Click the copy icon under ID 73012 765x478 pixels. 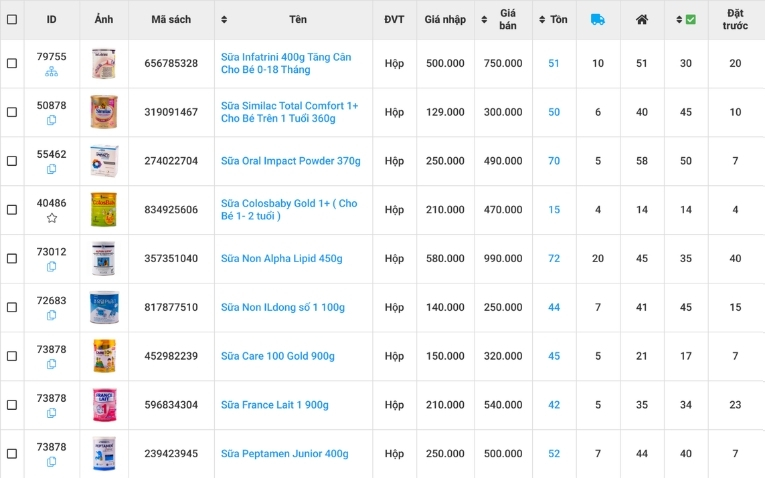point(52,267)
